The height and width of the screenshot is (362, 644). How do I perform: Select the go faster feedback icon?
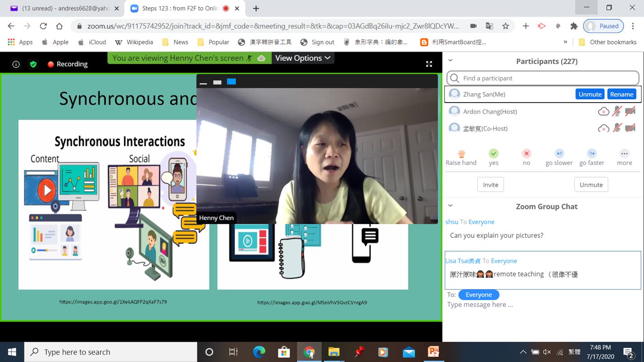[592, 154]
